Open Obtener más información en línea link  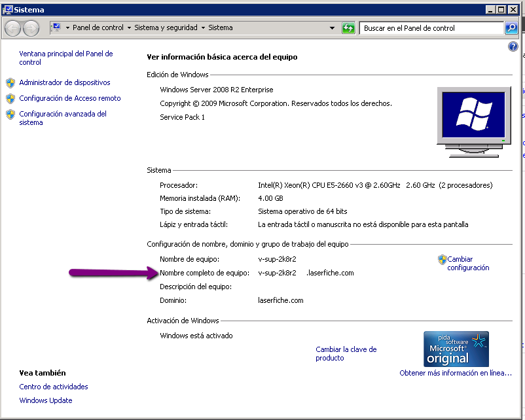tap(456, 373)
